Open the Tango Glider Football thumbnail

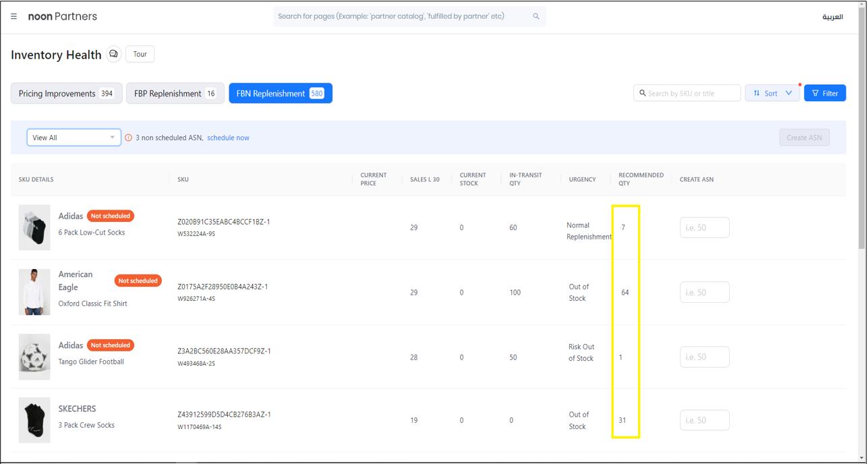[x=34, y=357]
